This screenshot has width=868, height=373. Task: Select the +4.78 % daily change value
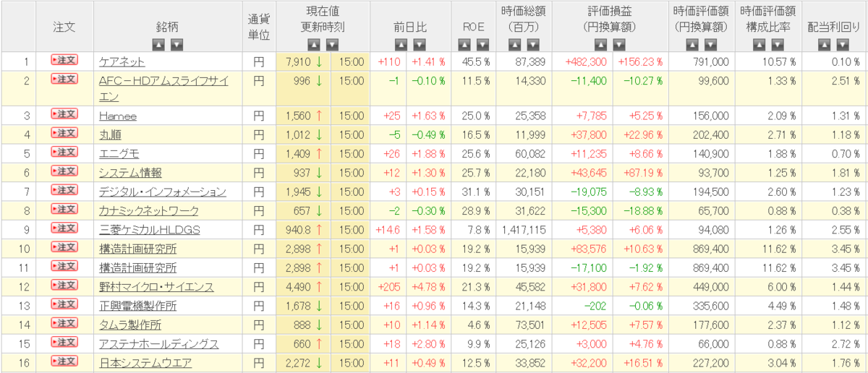[x=428, y=287]
